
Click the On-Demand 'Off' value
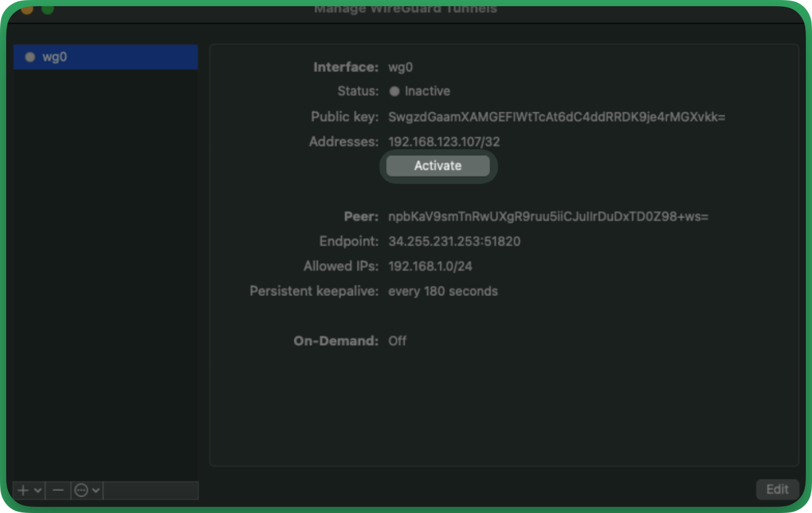[x=397, y=341]
